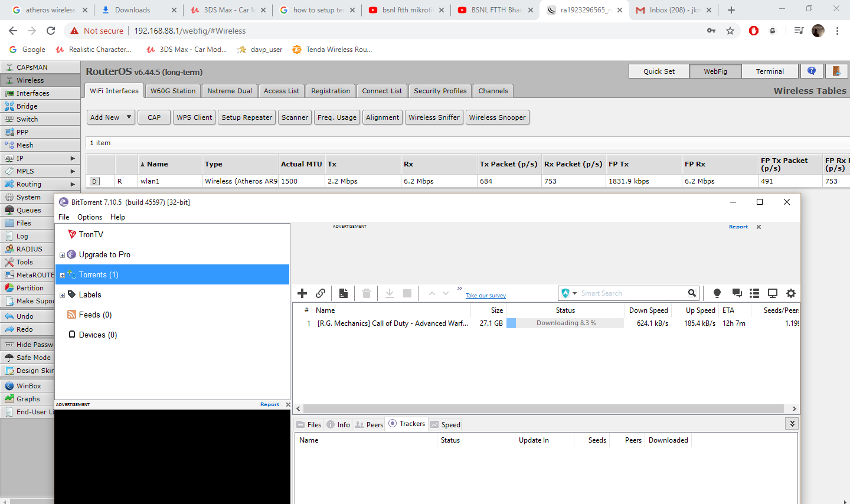Screen dimensions: 850x504
Task: Add a torrent with the plus icon
Action: pyautogui.click(x=302, y=293)
